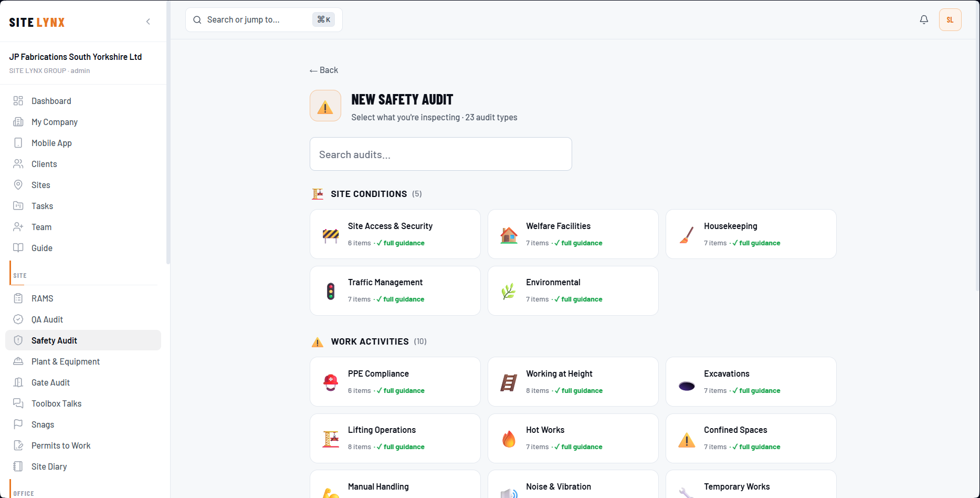Pick the Housekeeping audit card
The height and width of the screenshot is (498, 980).
(x=751, y=234)
